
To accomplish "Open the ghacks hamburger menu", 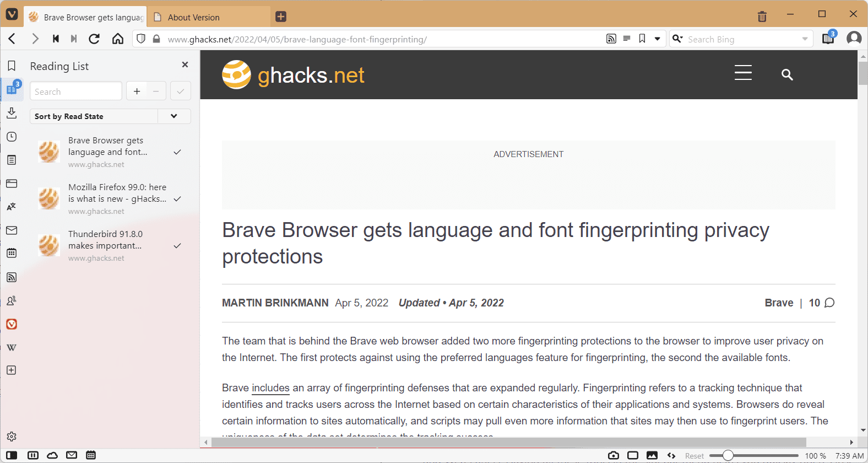I will 743,73.
